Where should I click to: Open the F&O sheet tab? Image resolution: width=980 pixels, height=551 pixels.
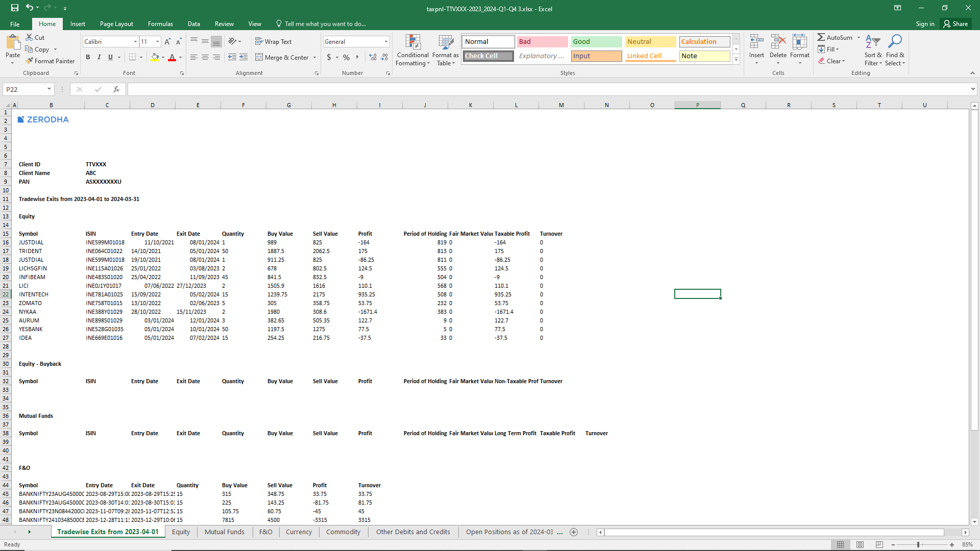(265, 532)
